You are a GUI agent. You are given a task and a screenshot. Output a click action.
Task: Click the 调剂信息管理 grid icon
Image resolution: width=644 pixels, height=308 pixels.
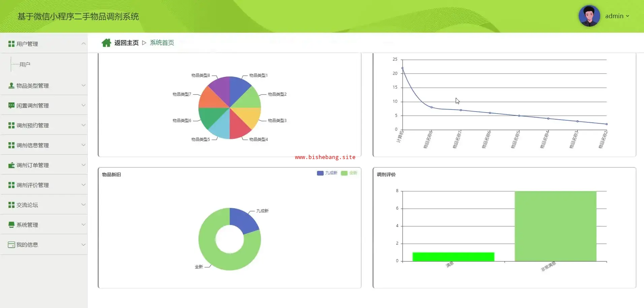coord(11,145)
